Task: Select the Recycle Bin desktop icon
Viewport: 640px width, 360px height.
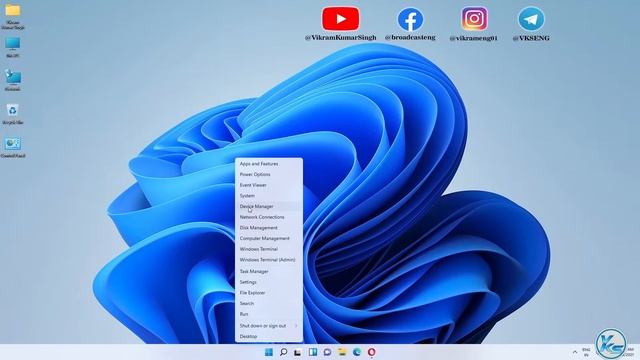Action: [13, 113]
